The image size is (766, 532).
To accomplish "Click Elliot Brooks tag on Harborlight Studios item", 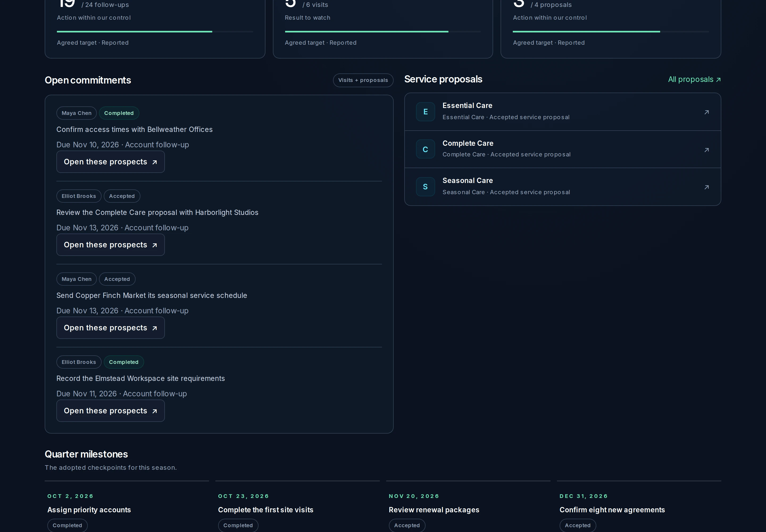I will (79, 196).
